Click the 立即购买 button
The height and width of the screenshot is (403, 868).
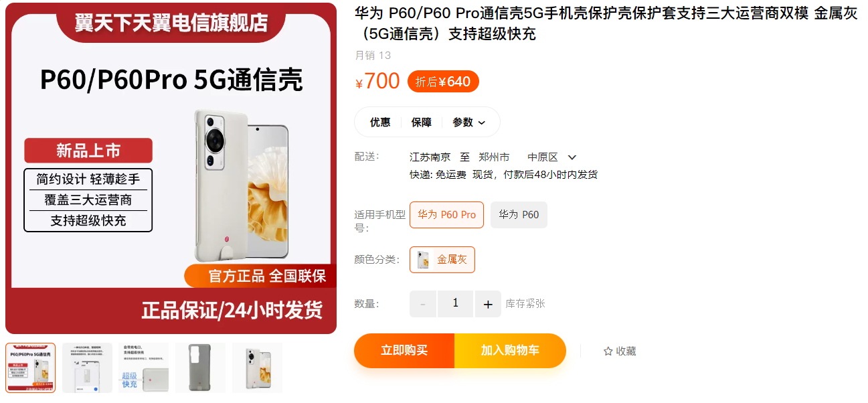coord(404,351)
